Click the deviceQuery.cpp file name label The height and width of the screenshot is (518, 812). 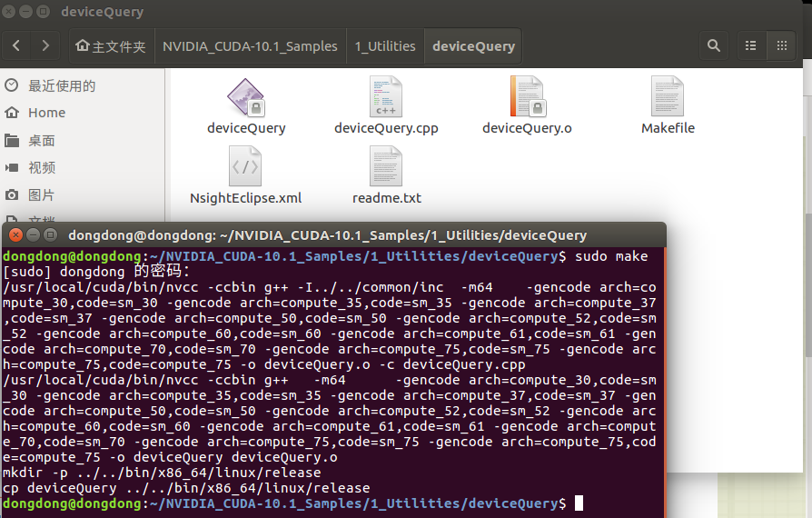(386, 128)
